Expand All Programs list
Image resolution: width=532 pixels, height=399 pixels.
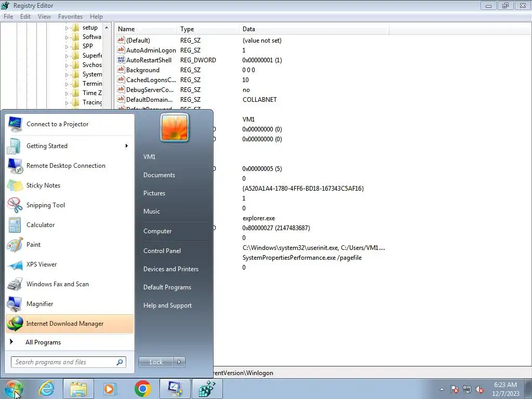[43, 342]
